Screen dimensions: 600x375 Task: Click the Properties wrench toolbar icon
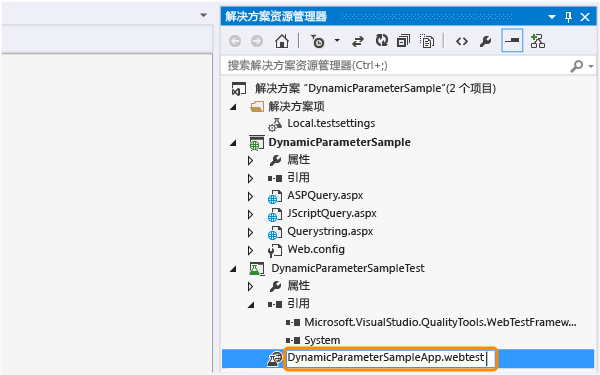pyautogui.click(x=485, y=41)
